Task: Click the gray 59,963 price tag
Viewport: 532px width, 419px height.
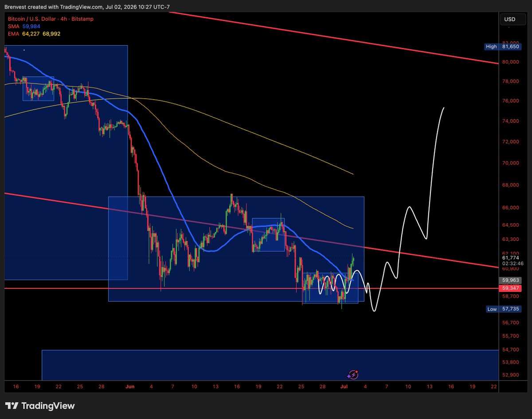Action: point(510,280)
